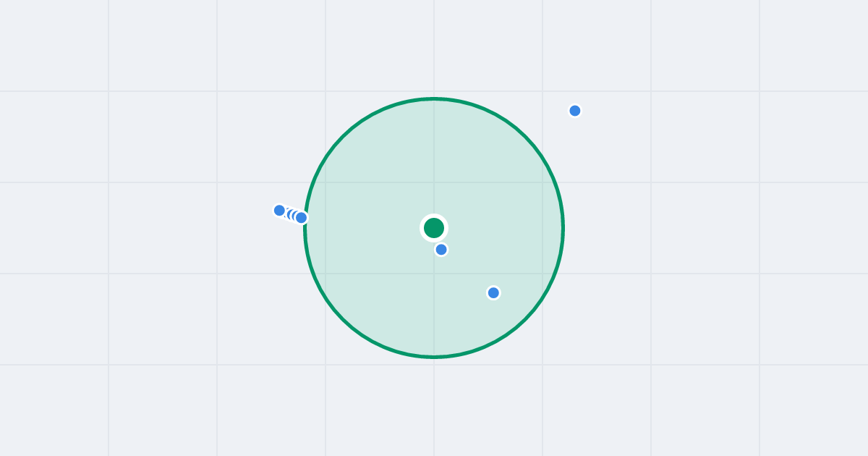Screen dimensions: 868x456
Task: Choose the cluster's blue dot touching the circle's edge
Action: click(302, 218)
